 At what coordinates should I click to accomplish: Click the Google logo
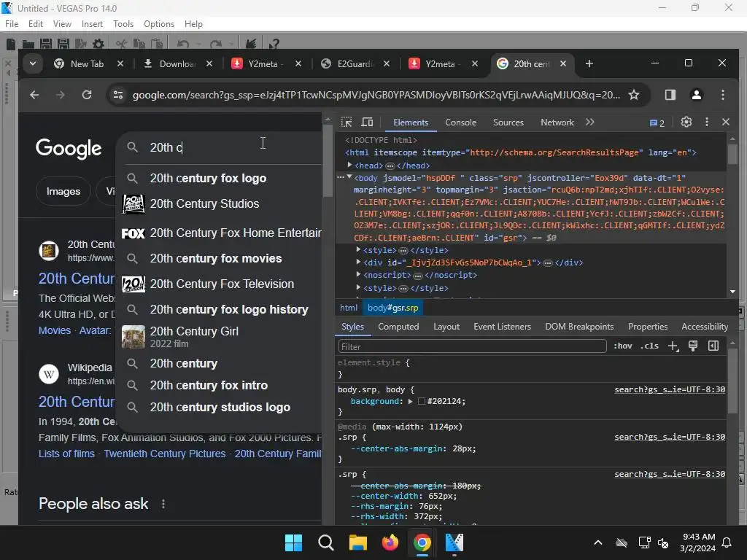pos(69,149)
